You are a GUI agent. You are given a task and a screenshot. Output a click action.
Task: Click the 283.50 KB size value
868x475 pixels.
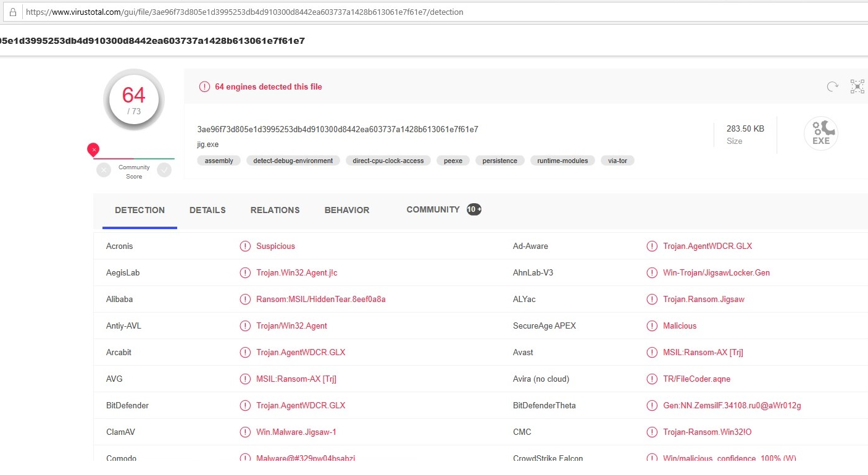[745, 129]
